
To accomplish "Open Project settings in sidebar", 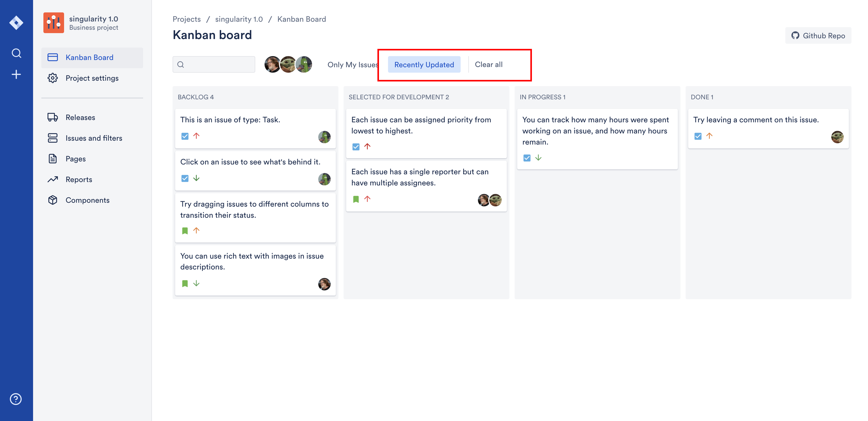I will click(x=92, y=78).
